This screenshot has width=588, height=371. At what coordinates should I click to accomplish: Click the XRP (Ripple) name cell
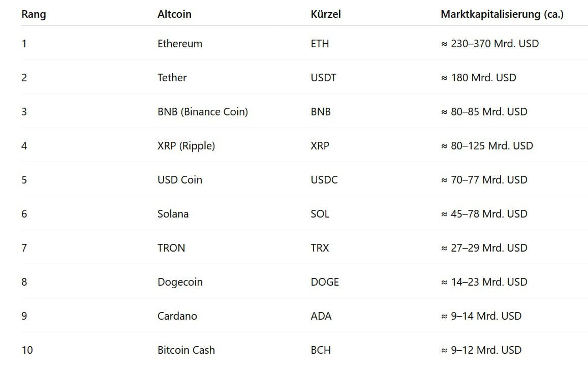[186, 146]
